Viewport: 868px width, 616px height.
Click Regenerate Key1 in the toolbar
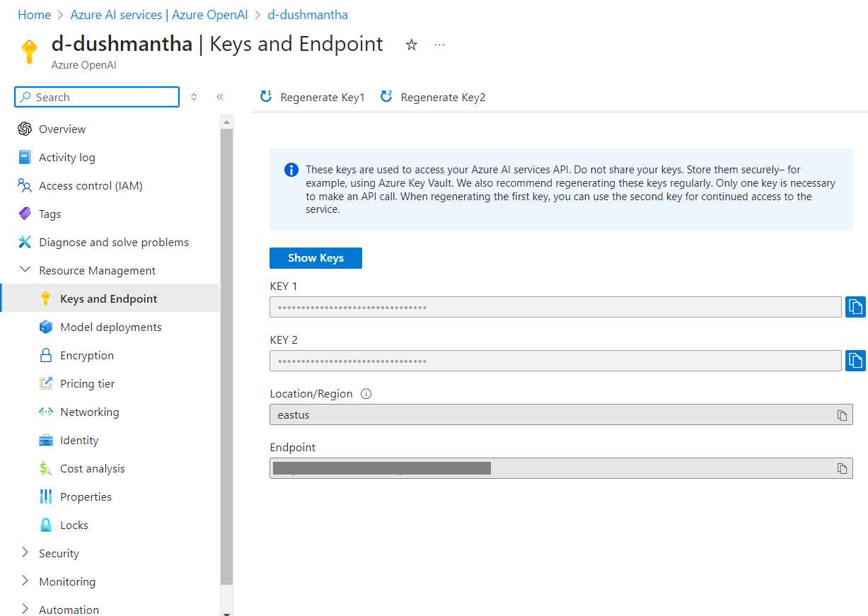312,97
